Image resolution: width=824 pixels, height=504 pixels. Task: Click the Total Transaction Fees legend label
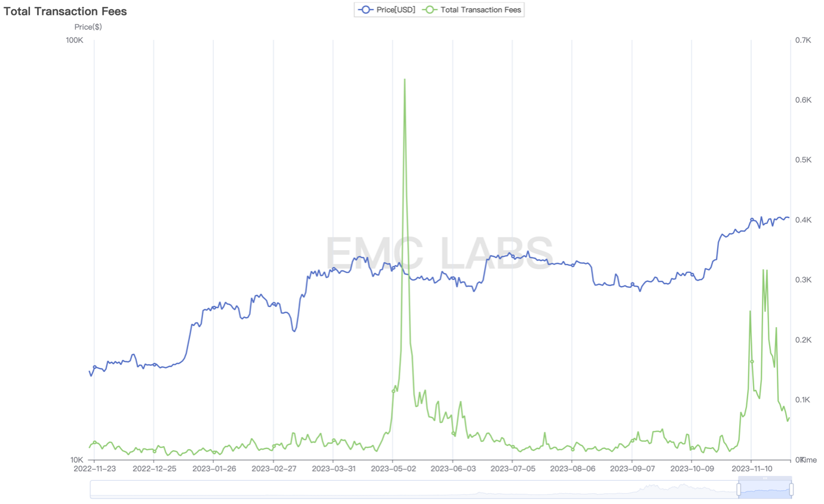tap(480, 10)
